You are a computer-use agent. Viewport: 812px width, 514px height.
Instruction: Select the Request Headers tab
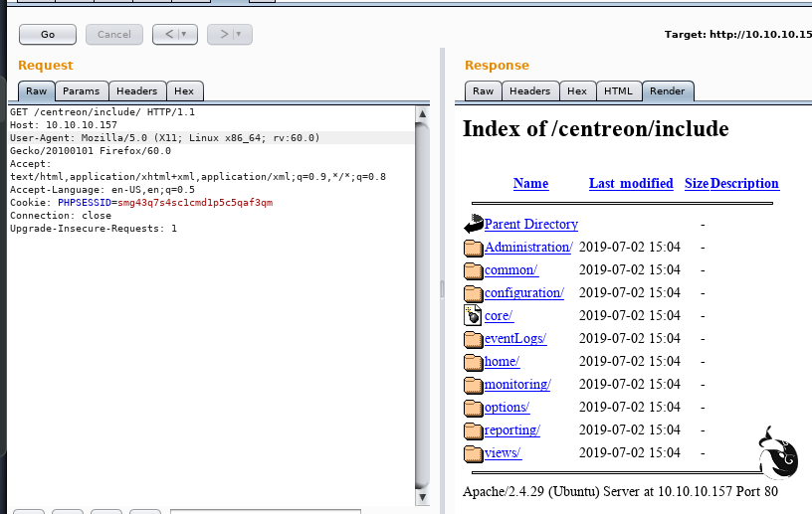pos(136,90)
